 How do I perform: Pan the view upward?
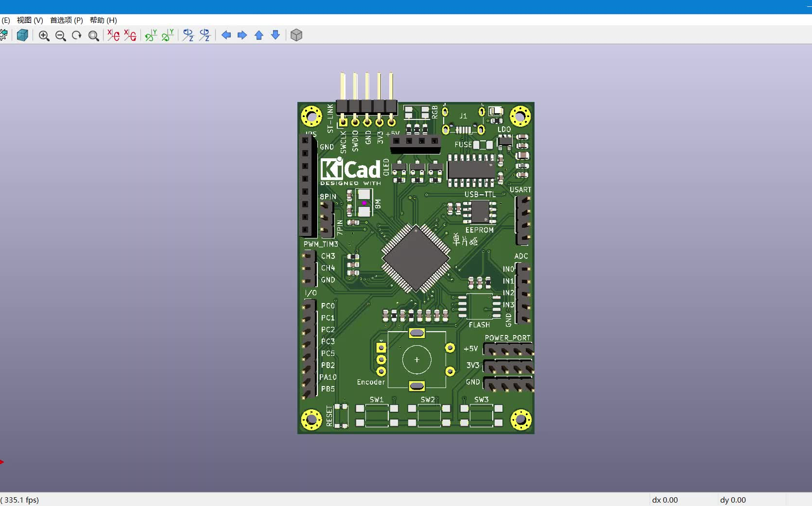tap(259, 35)
